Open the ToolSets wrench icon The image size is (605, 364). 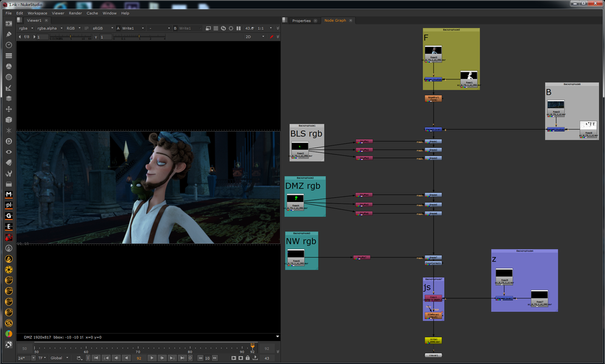tap(9, 174)
